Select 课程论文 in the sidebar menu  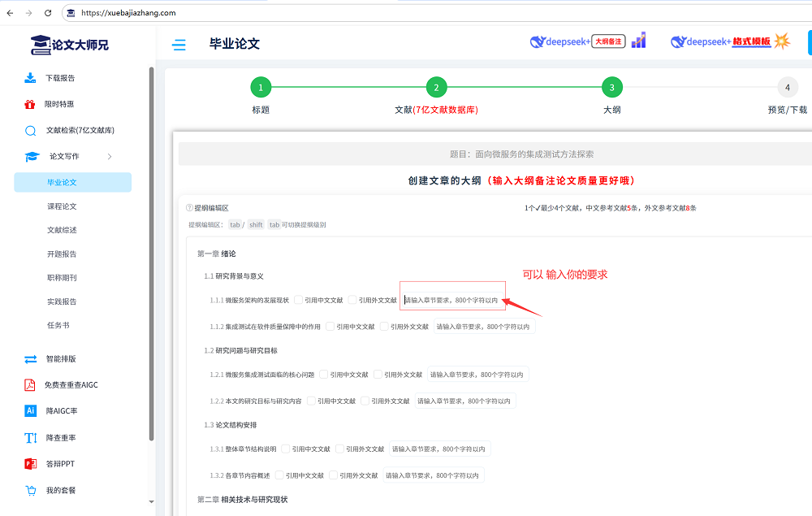(x=62, y=206)
